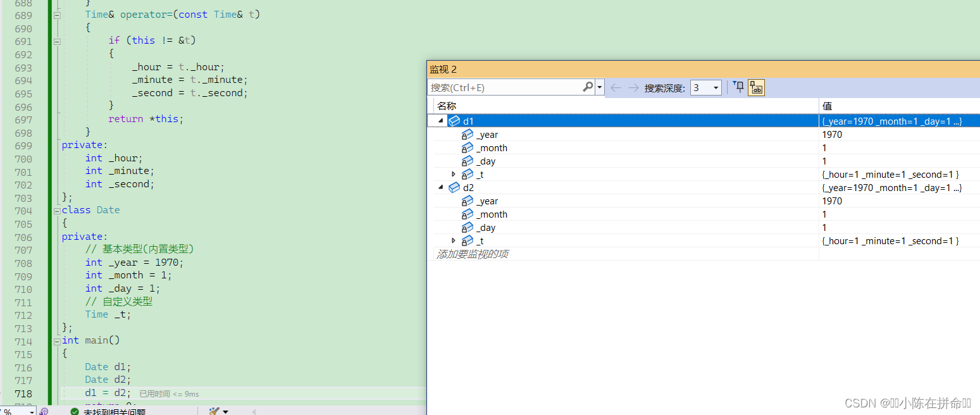980x415 pixels.
Task: Click the object cube icon of d1
Action: 454,121
